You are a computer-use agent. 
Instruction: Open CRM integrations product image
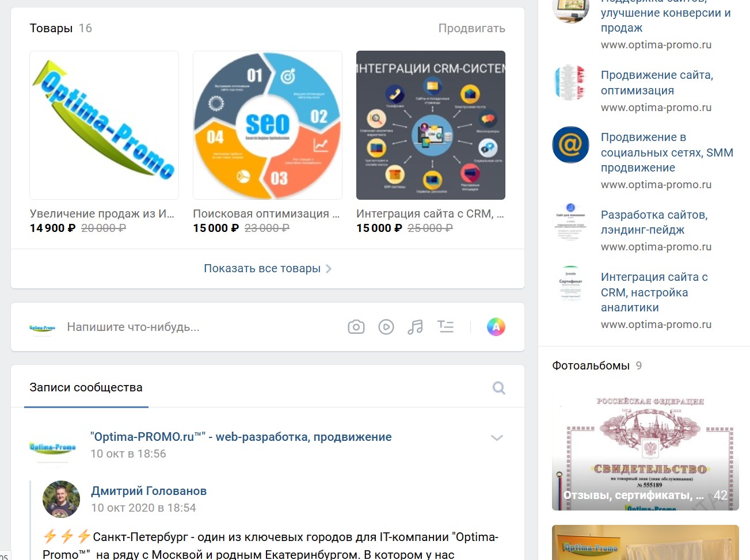tap(431, 125)
